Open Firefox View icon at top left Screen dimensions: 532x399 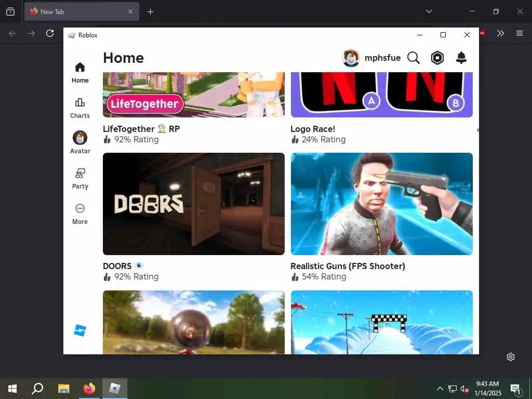point(10,11)
